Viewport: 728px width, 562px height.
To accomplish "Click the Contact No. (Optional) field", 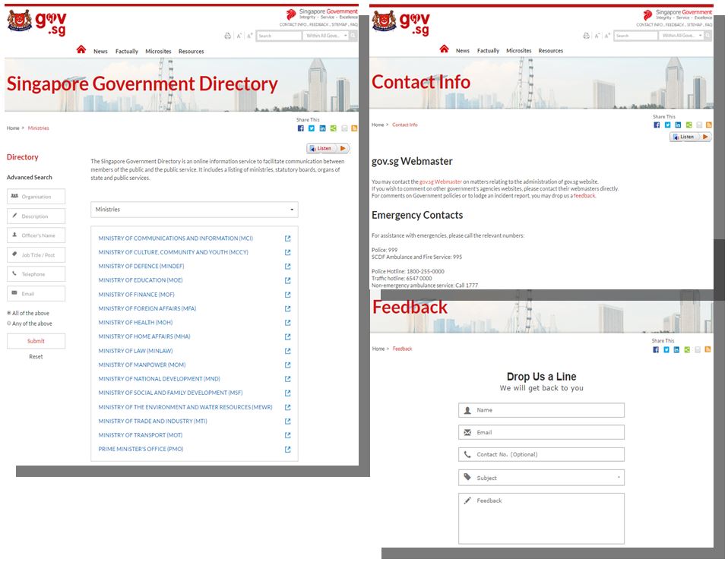I will coord(541,455).
